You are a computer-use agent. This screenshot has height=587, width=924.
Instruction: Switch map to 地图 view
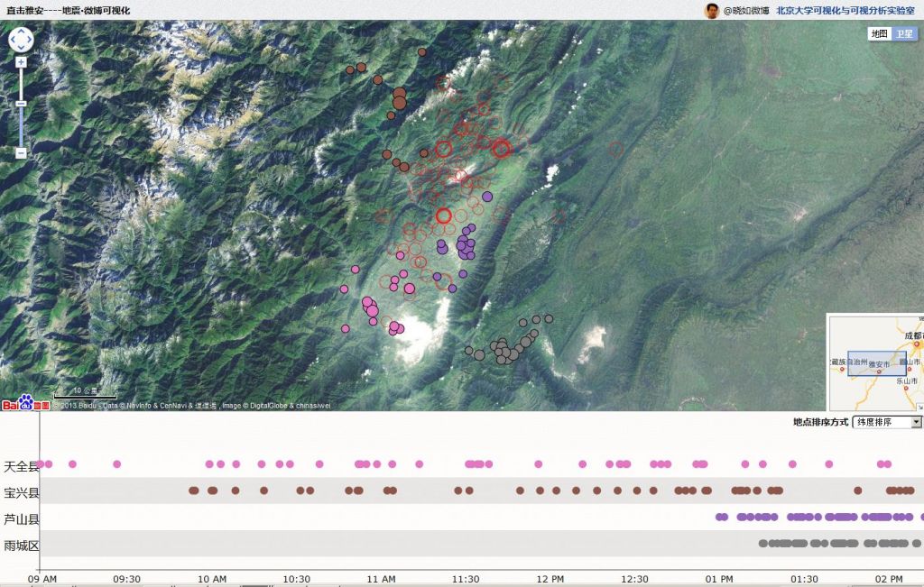pos(879,33)
